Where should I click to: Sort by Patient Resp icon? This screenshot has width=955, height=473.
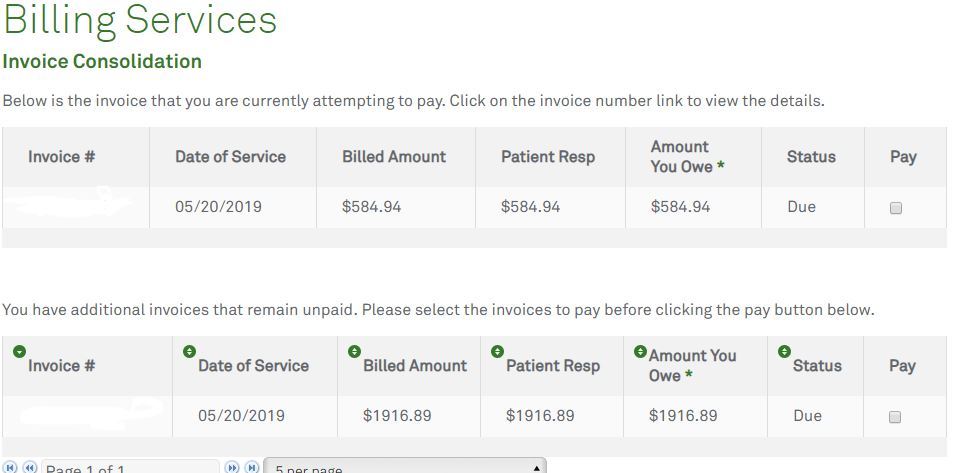click(x=498, y=351)
